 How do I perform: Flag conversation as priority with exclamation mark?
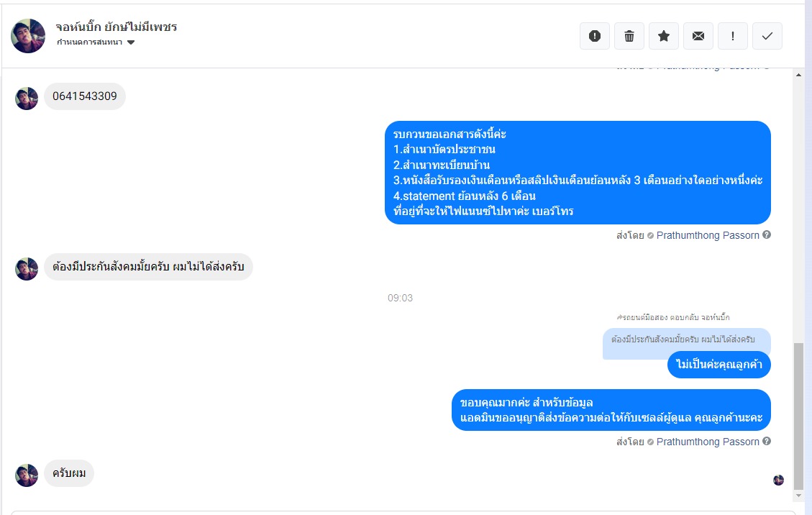point(733,36)
